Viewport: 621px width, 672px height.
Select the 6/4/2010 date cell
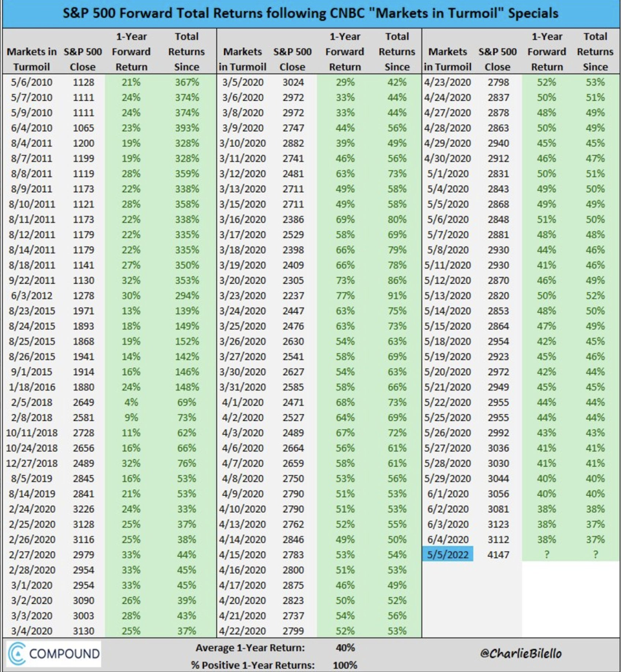pos(32,128)
